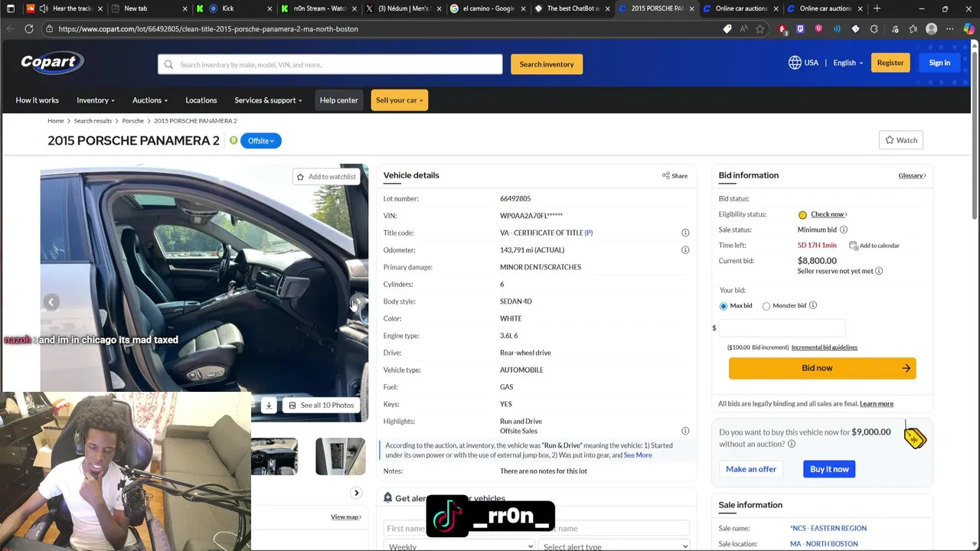
Task: Click the Share icon in Vehicle details
Action: point(665,175)
